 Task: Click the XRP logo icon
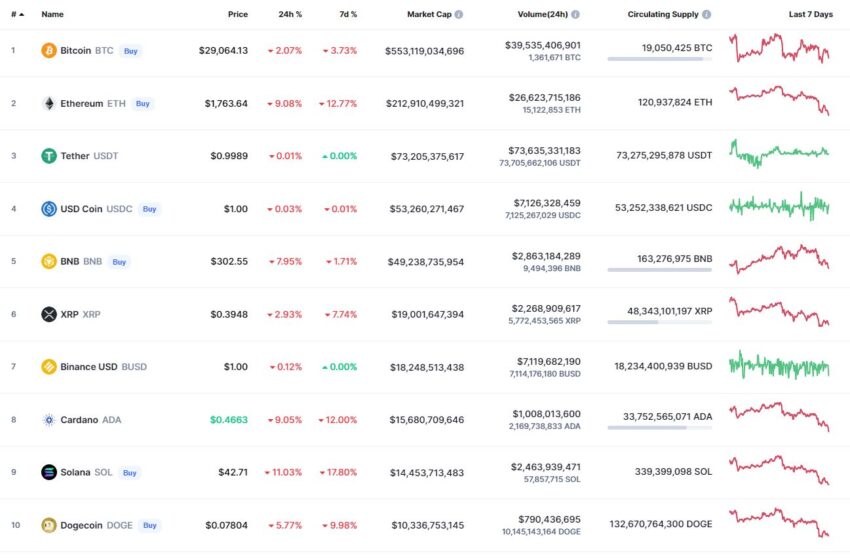(x=49, y=314)
